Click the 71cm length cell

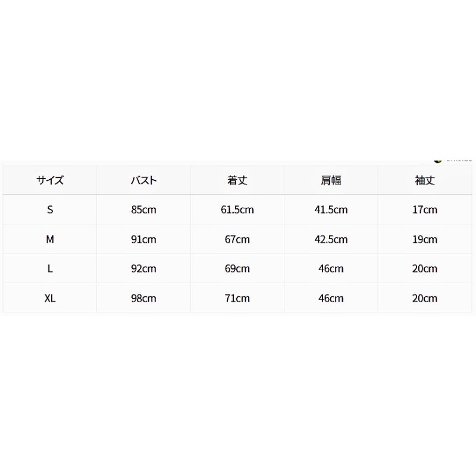237,298
